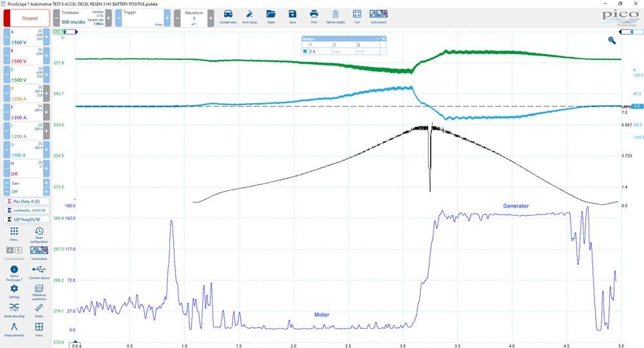The image size is (644, 348).
Task: Run Auto setup wand tool
Action: coord(249,17)
